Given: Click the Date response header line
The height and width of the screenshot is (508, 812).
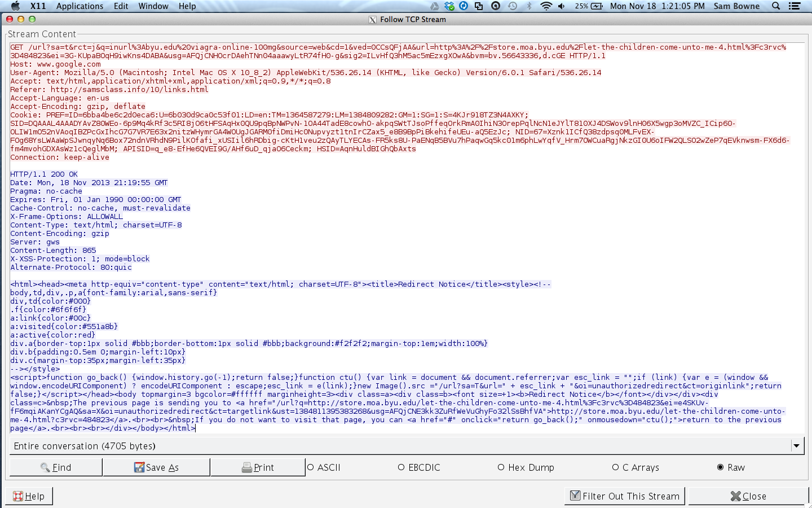Looking at the screenshot, I should (89, 183).
